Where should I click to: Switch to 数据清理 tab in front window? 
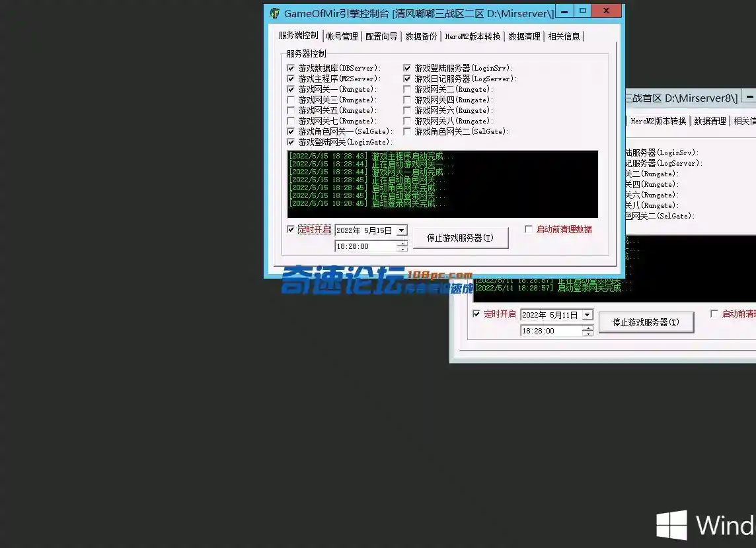tap(524, 36)
